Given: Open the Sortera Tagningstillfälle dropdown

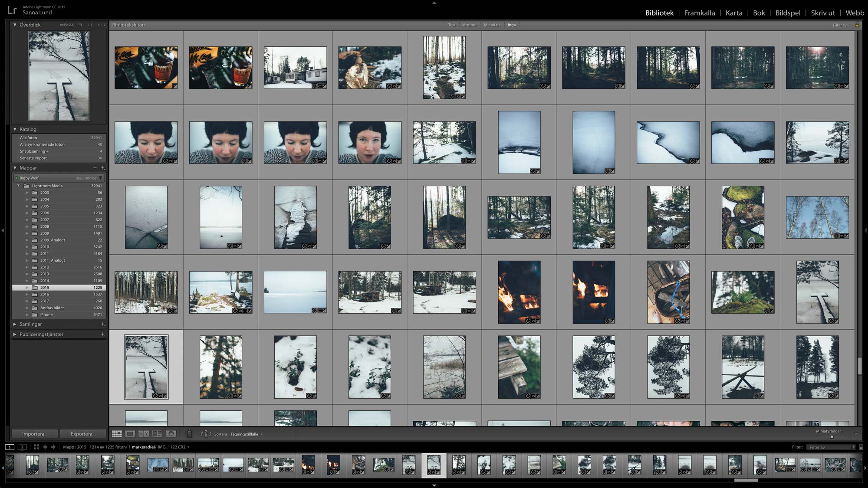Looking at the screenshot, I should 243,434.
